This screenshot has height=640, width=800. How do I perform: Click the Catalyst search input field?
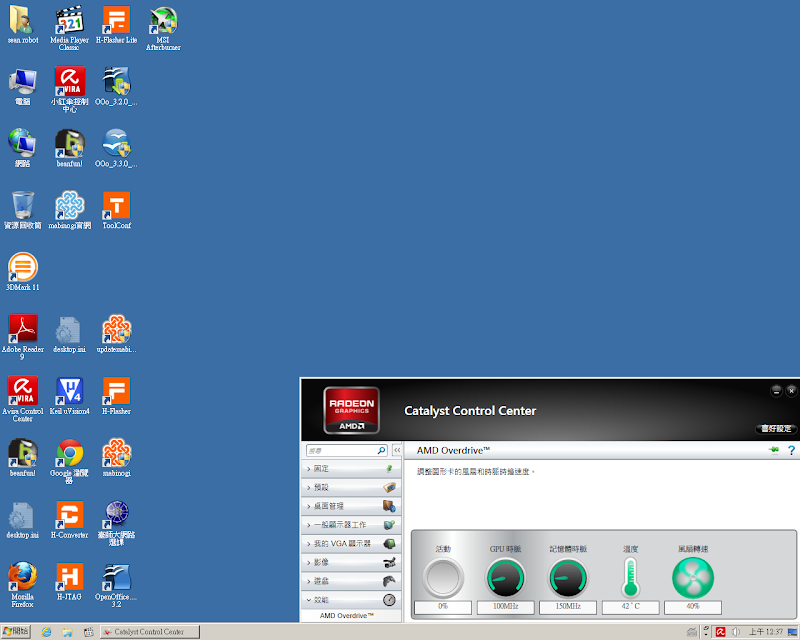pos(341,450)
